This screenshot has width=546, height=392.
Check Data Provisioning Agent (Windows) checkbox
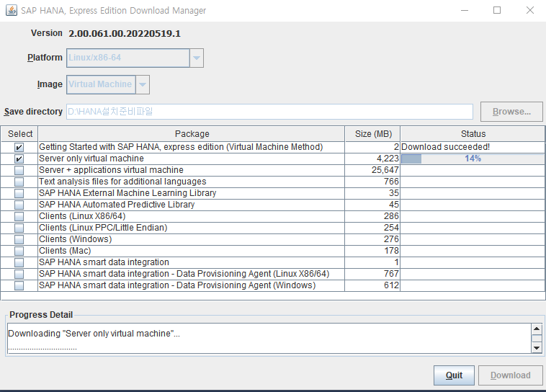pyautogui.click(x=19, y=285)
